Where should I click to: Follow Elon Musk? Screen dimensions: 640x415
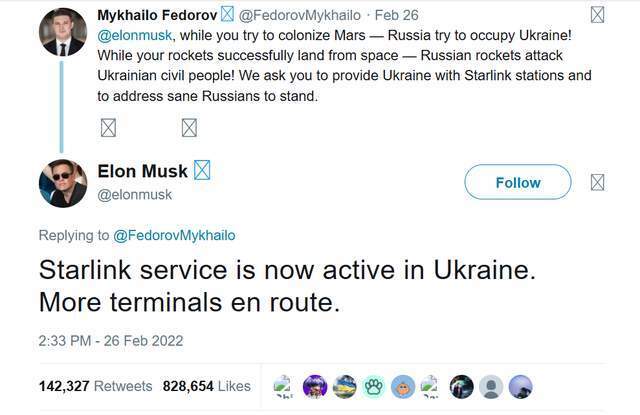click(x=517, y=182)
